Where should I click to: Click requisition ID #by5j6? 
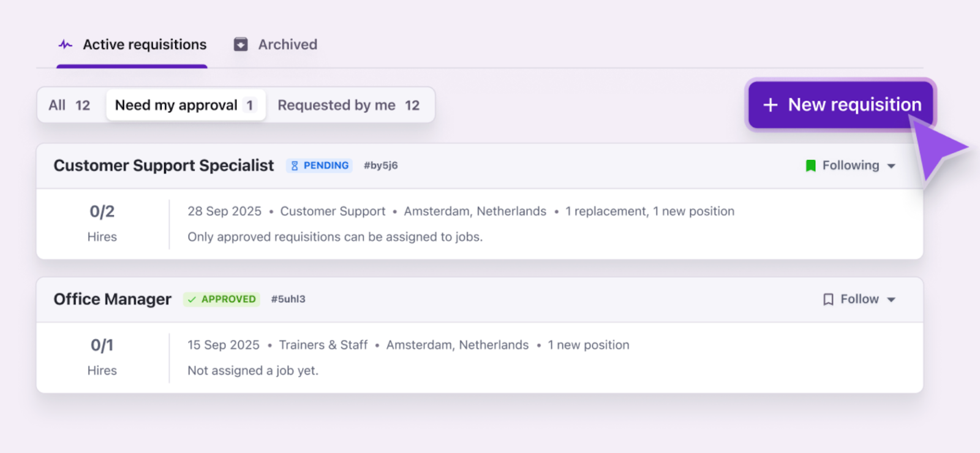coord(380,166)
